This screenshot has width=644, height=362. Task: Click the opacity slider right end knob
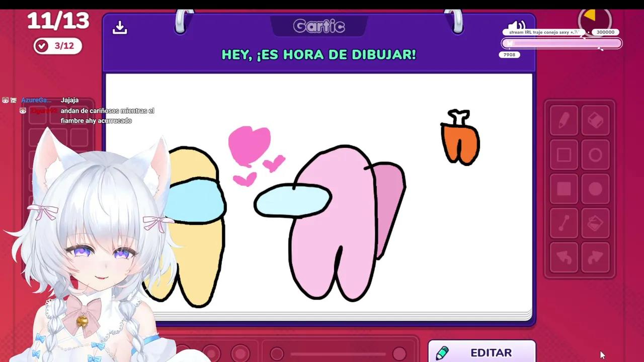pos(399,354)
